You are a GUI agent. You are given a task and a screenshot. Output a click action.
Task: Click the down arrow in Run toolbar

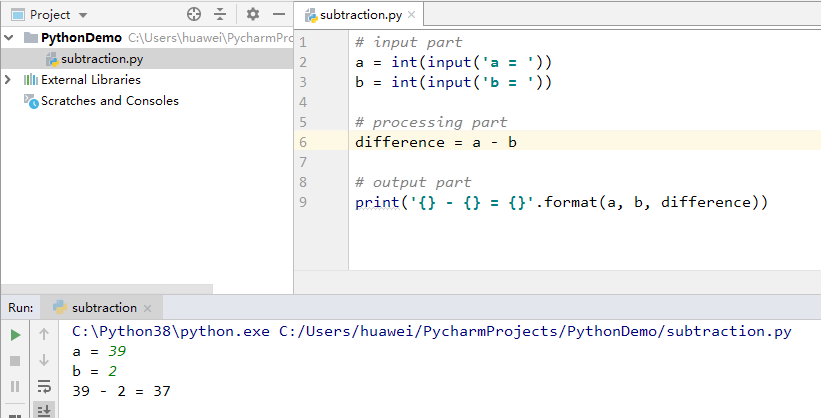pyautogui.click(x=44, y=360)
